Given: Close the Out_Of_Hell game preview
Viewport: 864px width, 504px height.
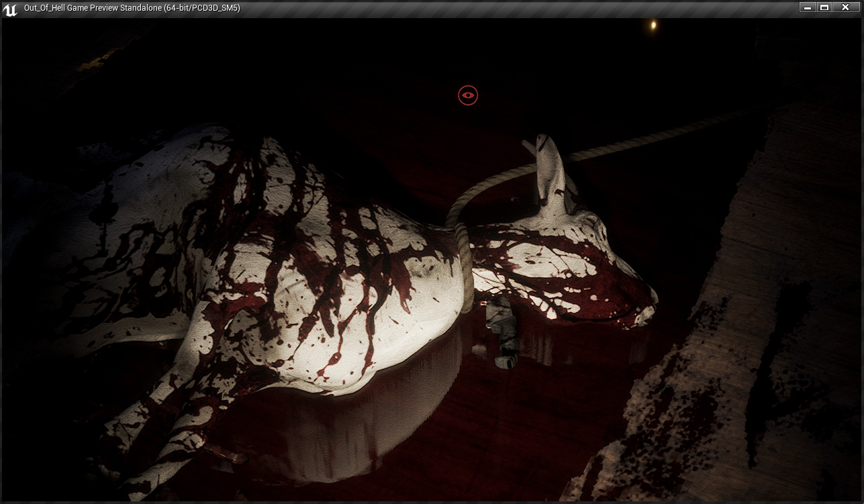Looking at the screenshot, I should point(846,7).
